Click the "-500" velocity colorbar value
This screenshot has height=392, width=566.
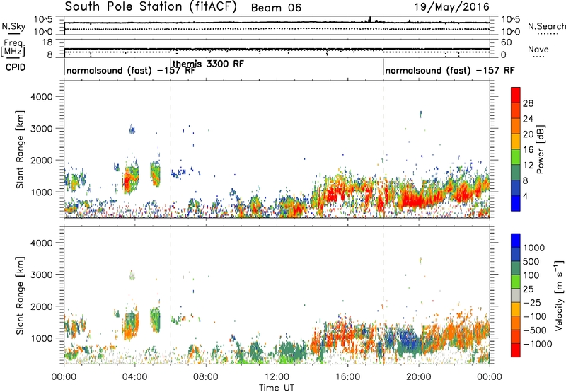[x=535, y=330]
